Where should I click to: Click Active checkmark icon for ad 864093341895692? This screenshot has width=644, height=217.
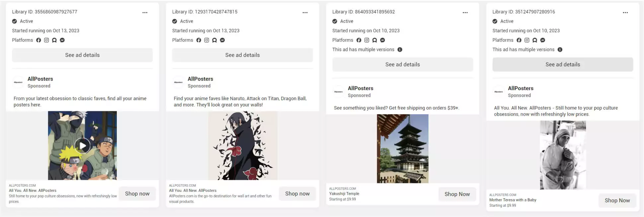tap(335, 21)
